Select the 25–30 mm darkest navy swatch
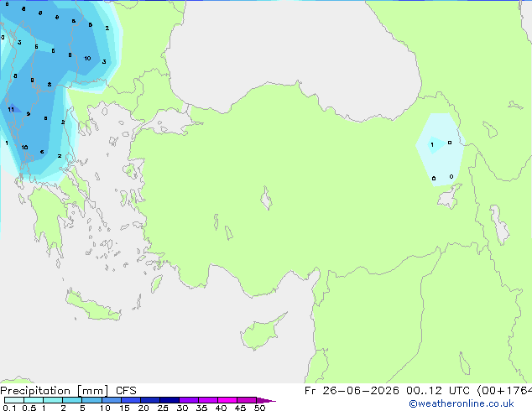Viewport: 532px width, 411px height. point(170,400)
